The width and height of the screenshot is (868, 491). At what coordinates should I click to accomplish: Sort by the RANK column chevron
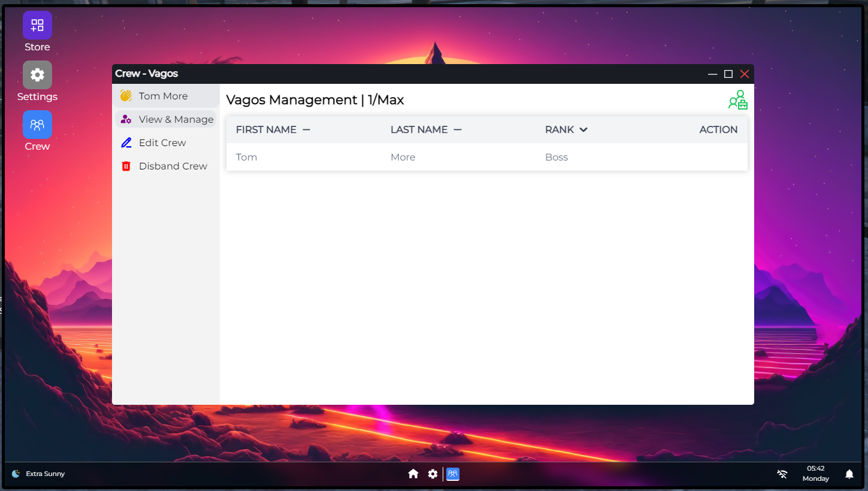(583, 130)
